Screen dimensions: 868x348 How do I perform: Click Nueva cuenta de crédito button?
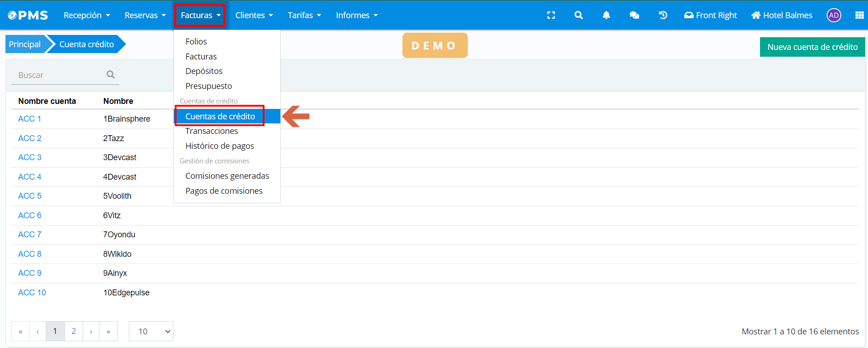click(x=812, y=47)
